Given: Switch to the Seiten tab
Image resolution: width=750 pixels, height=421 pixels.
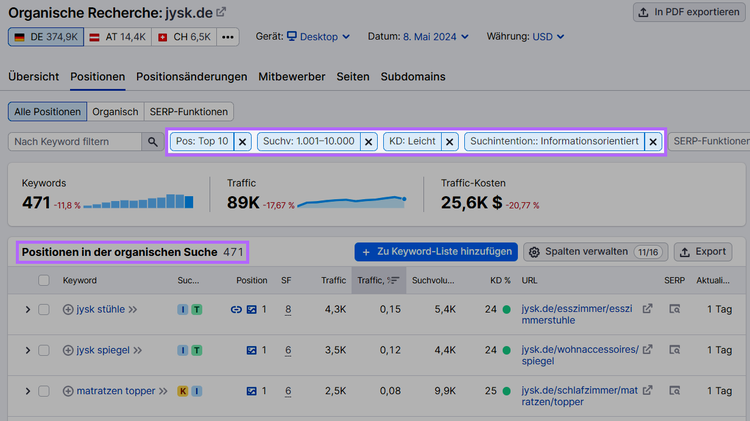Looking at the screenshot, I should (x=353, y=77).
